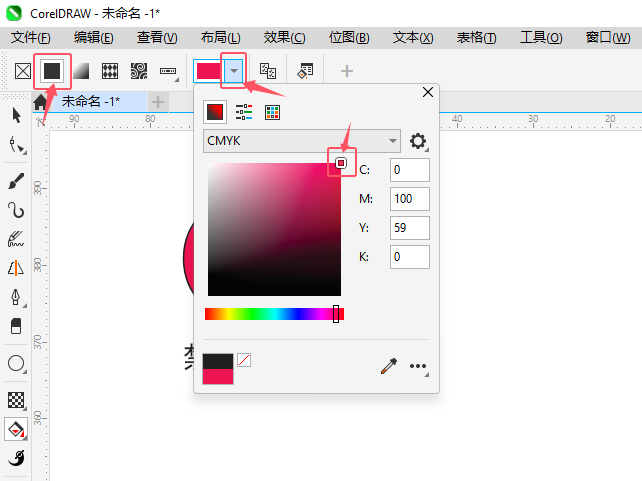Select the Pen tool
The image size is (642, 481).
click(x=16, y=298)
